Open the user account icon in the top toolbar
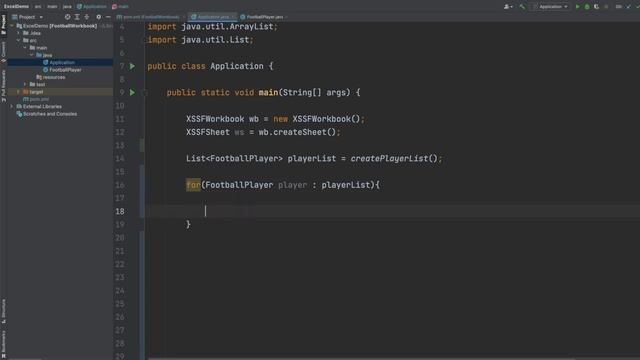 tap(508, 7)
